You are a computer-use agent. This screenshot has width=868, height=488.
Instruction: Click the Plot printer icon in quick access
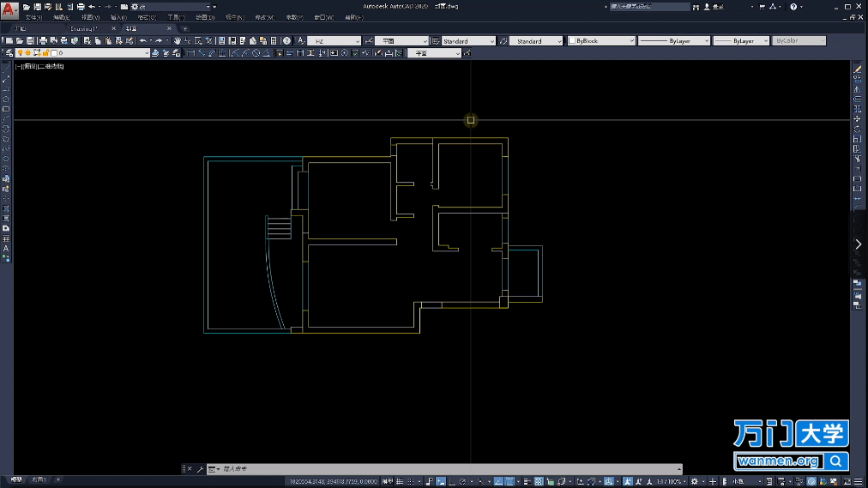pyautogui.click(x=80, y=7)
